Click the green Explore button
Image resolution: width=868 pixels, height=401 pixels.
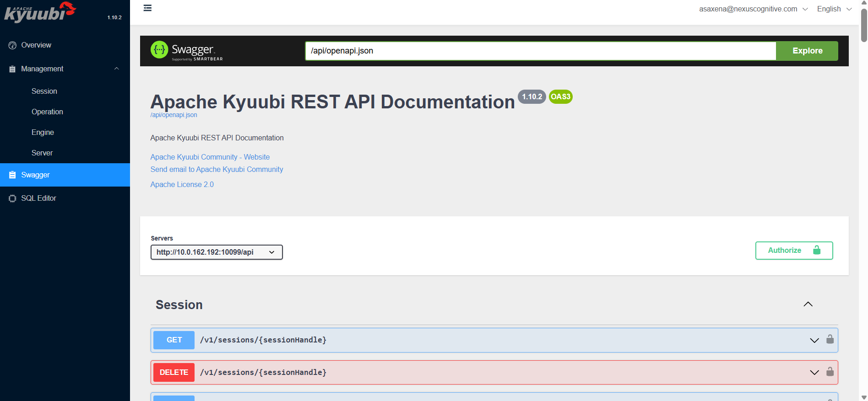(x=807, y=51)
